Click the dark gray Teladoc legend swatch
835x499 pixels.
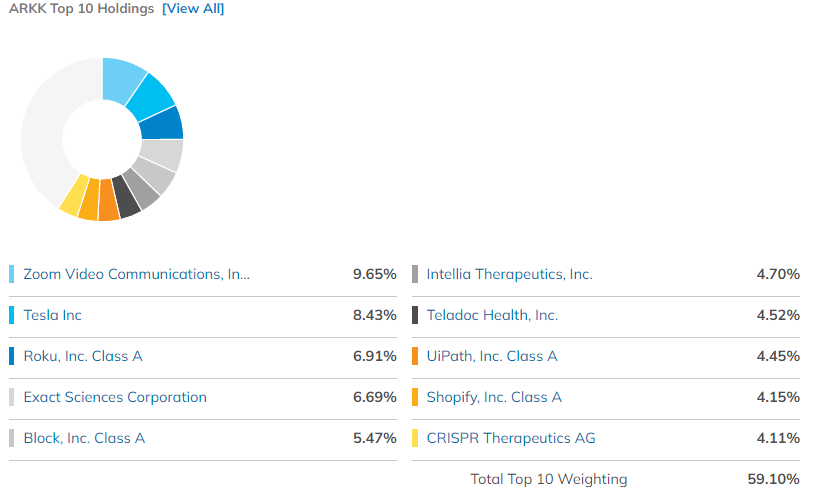click(415, 315)
